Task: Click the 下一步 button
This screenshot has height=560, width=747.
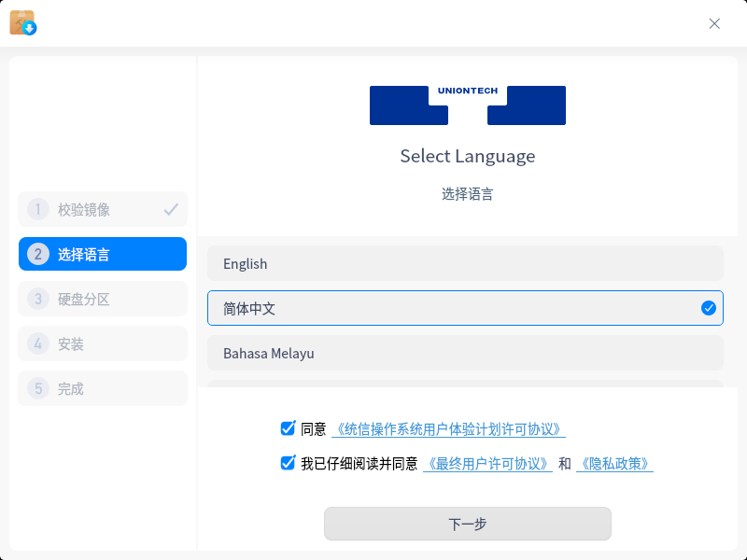Action: (468, 524)
